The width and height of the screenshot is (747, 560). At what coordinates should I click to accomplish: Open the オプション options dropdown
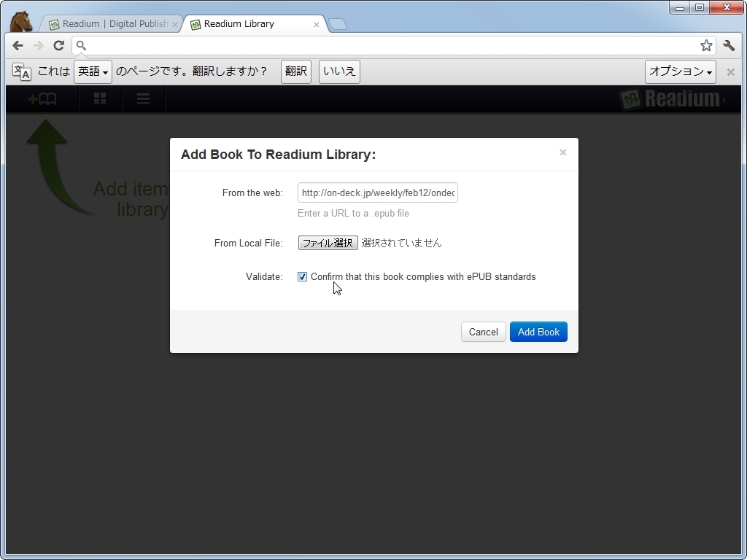pos(681,71)
